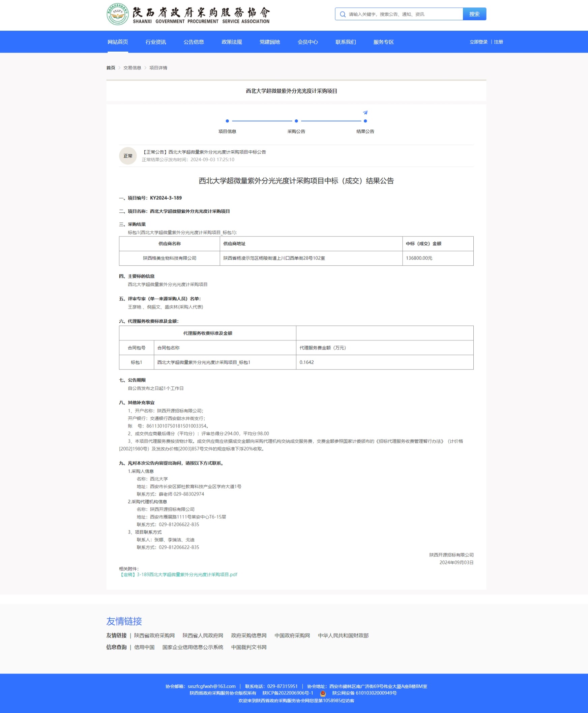Select the 采购公告 step dot
Screen dimensions: 588x713
(296, 121)
